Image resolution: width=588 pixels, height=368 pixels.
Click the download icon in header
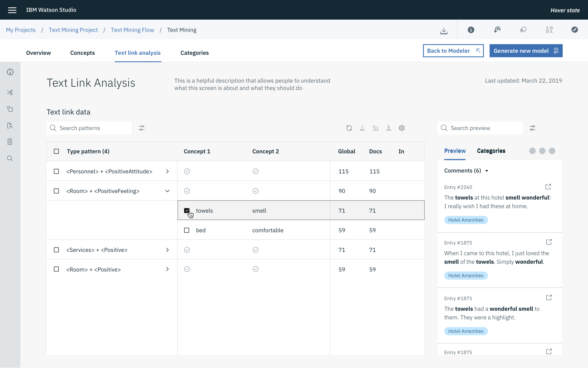pyautogui.click(x=444, y=30)
